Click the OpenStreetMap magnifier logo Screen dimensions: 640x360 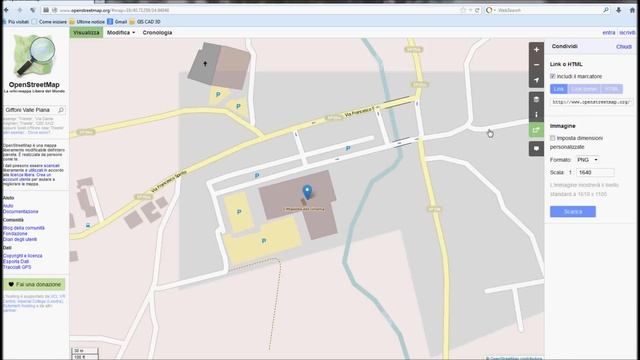pyautogui.click(x=34, y=56)
